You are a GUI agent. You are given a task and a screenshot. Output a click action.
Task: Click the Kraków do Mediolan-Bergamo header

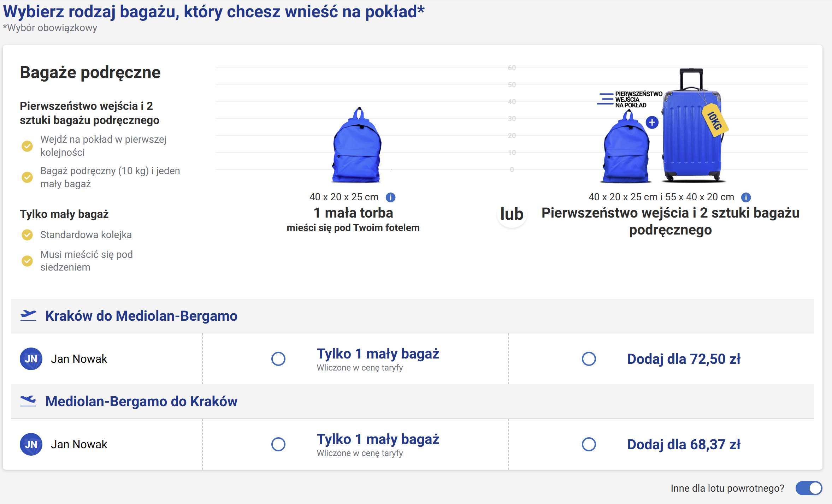(x=141, y=316)
